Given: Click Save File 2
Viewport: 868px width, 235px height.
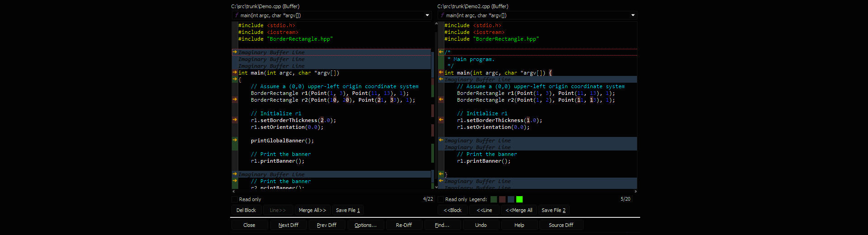Looking at the screenshot, I should [553, 210].
